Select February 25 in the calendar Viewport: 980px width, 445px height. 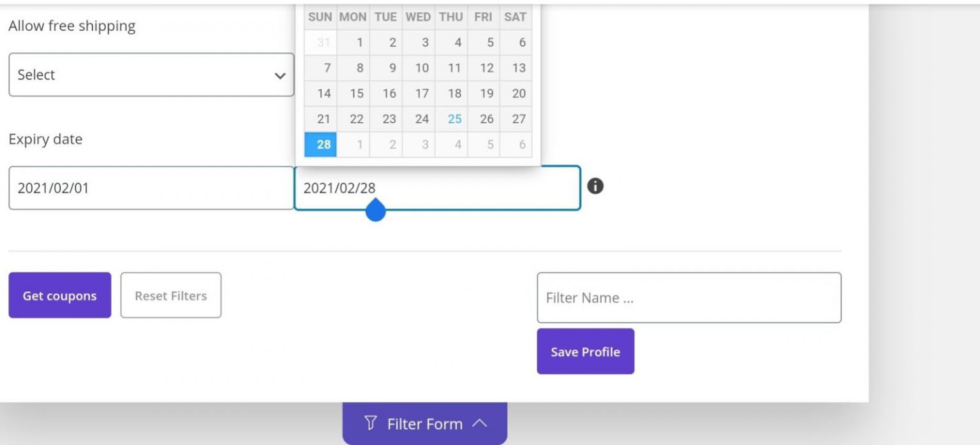[x=456, y=119]
